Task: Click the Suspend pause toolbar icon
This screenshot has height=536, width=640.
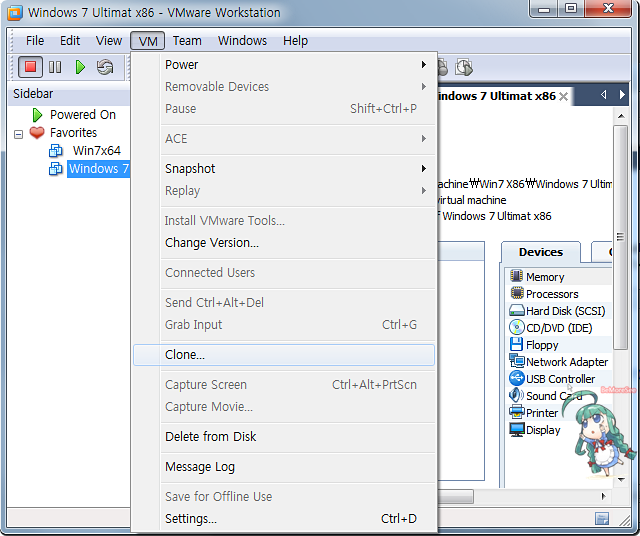Action: [x=55, y=67]
